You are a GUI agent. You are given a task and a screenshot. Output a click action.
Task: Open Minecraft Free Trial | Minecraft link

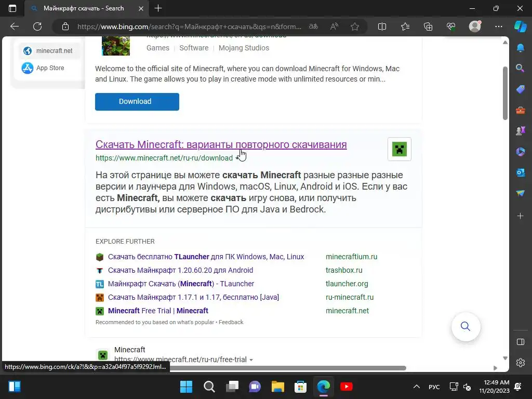pos(158,311)
